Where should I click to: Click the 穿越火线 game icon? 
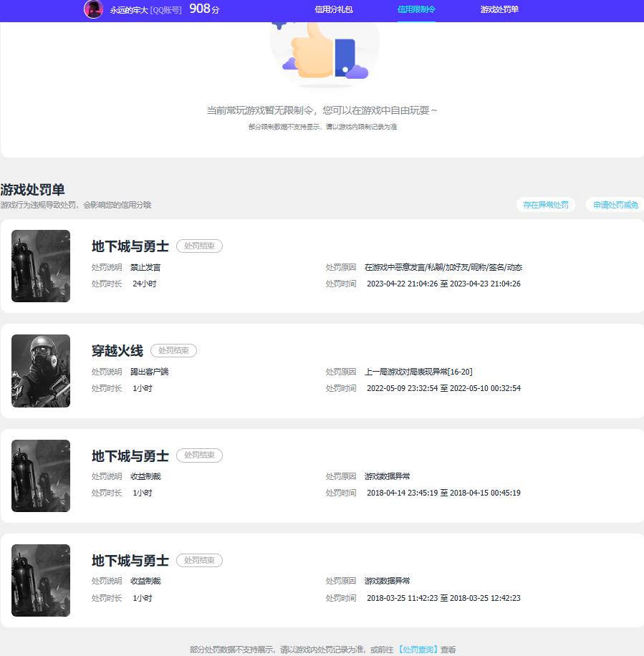pos(40,370)
